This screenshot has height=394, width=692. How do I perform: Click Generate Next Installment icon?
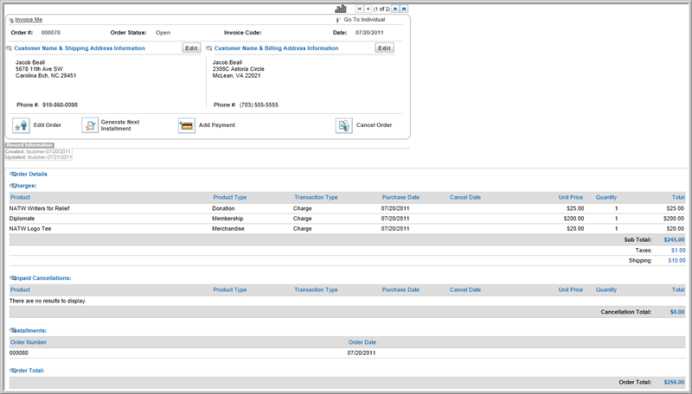pos(90,125)
